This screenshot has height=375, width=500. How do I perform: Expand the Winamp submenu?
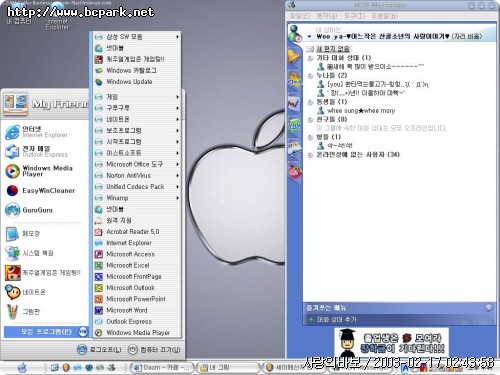pyautogui.click(x=137, y=198)
